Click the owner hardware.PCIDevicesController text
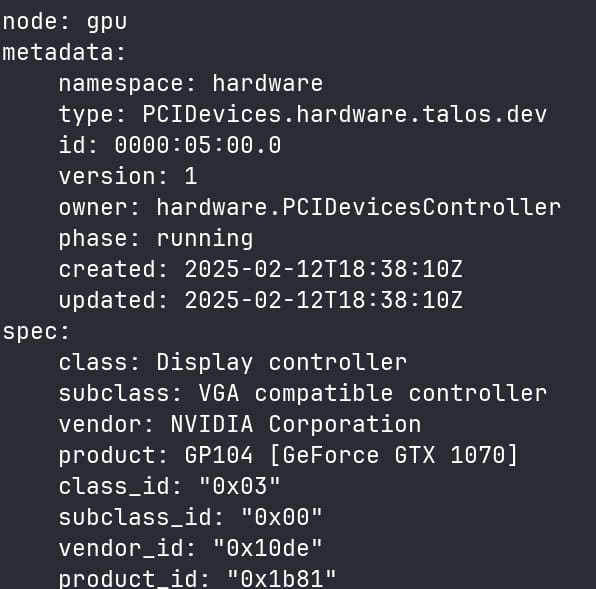 pos(358,207)
